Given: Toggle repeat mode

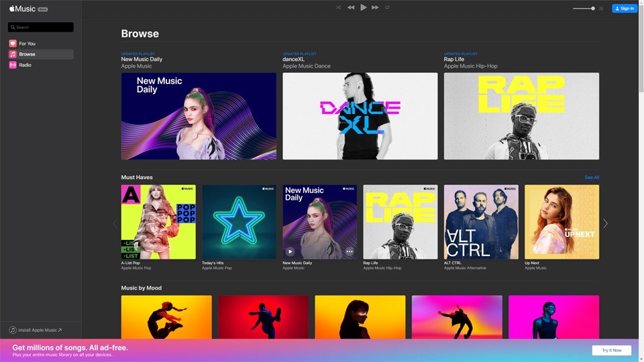Looking at the screenshot, I should 387,7.
